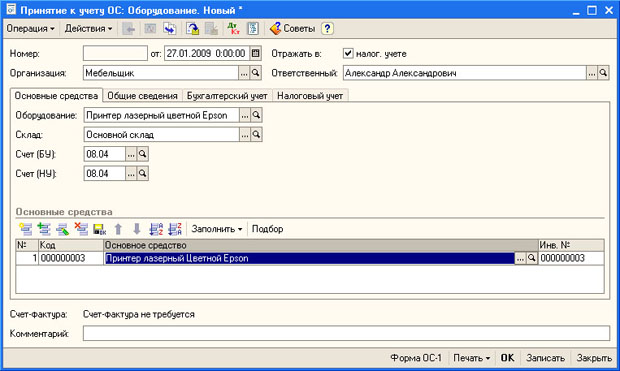This screenshot has height=371, width=620.
Task: Expand the Заполнить dropdown
Action: pyautogui.click(x=217, y=229)
